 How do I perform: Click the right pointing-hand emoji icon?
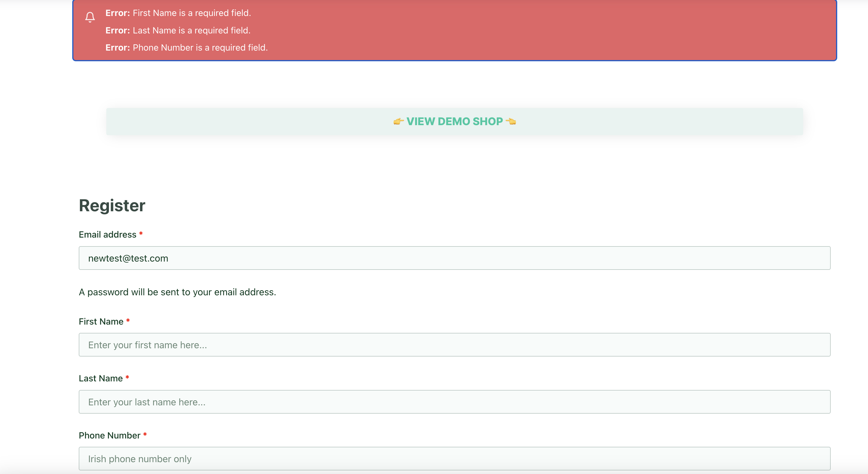pos(511,121)
